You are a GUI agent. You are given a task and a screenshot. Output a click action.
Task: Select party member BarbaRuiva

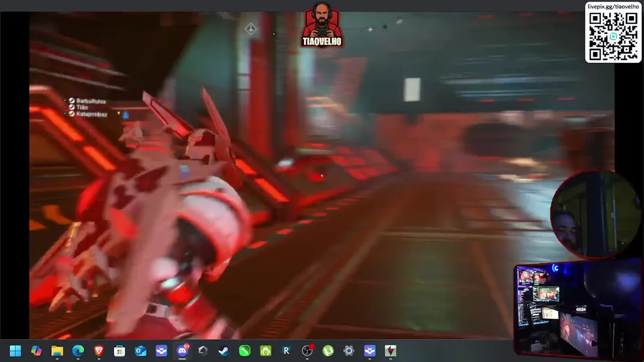click(91, 101)
